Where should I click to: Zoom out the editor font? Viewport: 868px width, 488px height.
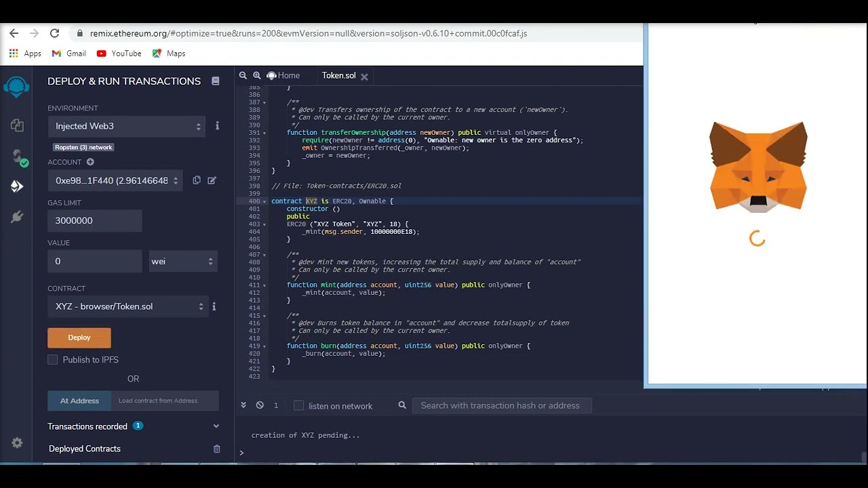(243, 75)
